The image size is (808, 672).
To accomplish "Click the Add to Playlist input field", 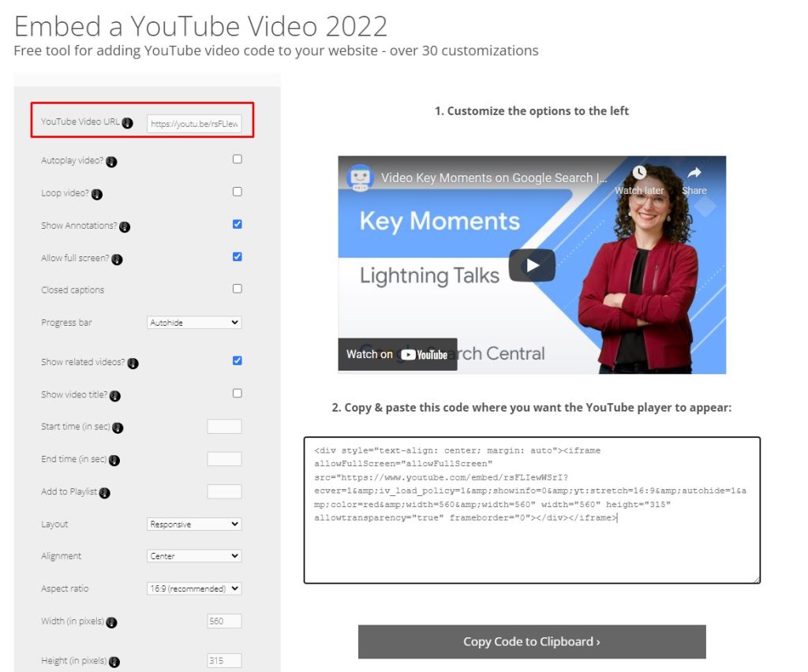I will tap(224, 491).
